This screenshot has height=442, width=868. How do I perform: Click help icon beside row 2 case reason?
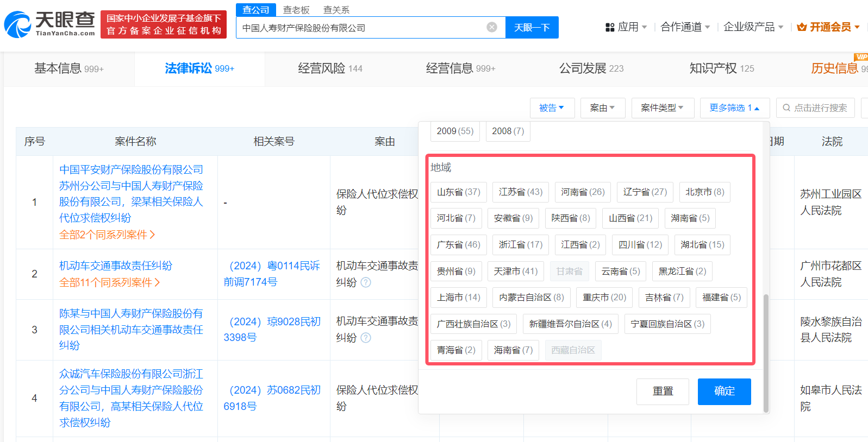366,282
